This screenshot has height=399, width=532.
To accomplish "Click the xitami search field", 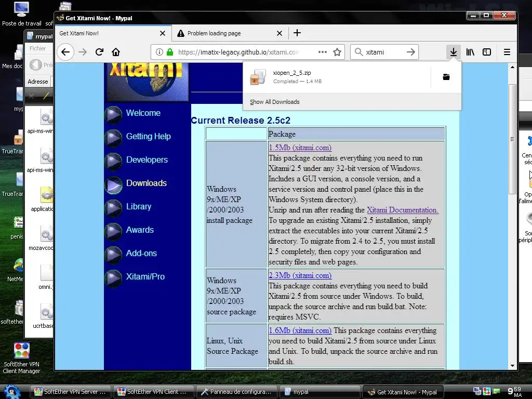I will coord(384,52).
